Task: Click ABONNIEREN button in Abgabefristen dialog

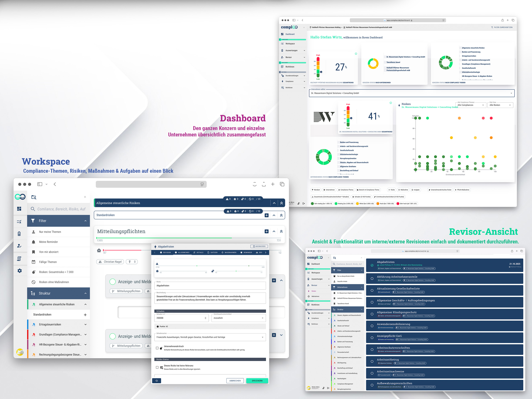Action: click(x=259, y=246)
